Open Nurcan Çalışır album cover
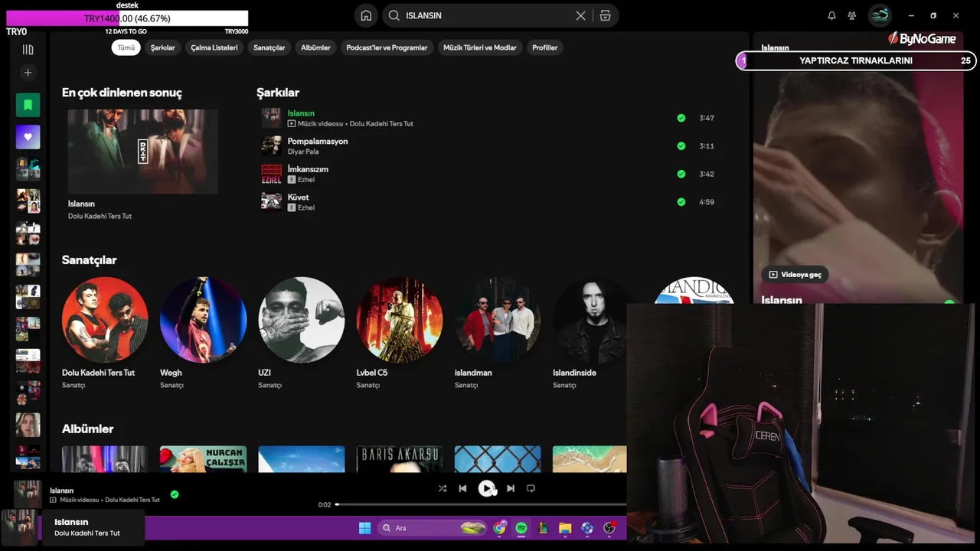The height and width of the screenshot is (551, 980). [203, 459]
